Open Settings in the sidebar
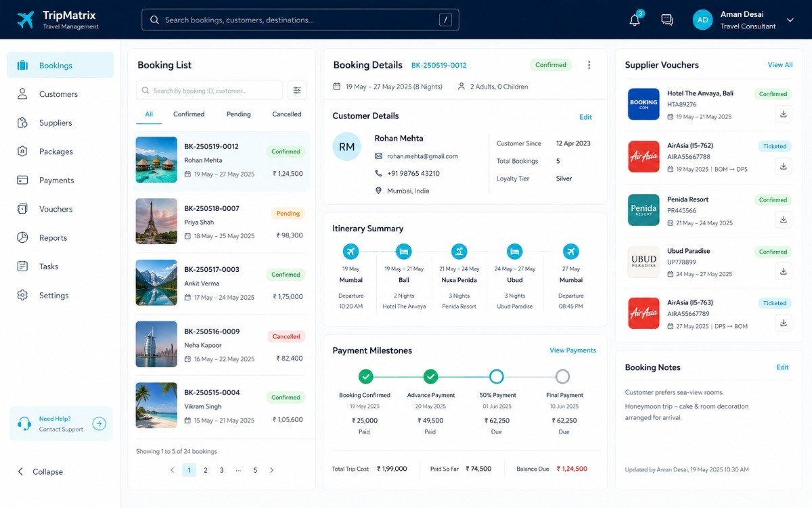This screenshot has height=508, width=812. click(x=60, y=295)
